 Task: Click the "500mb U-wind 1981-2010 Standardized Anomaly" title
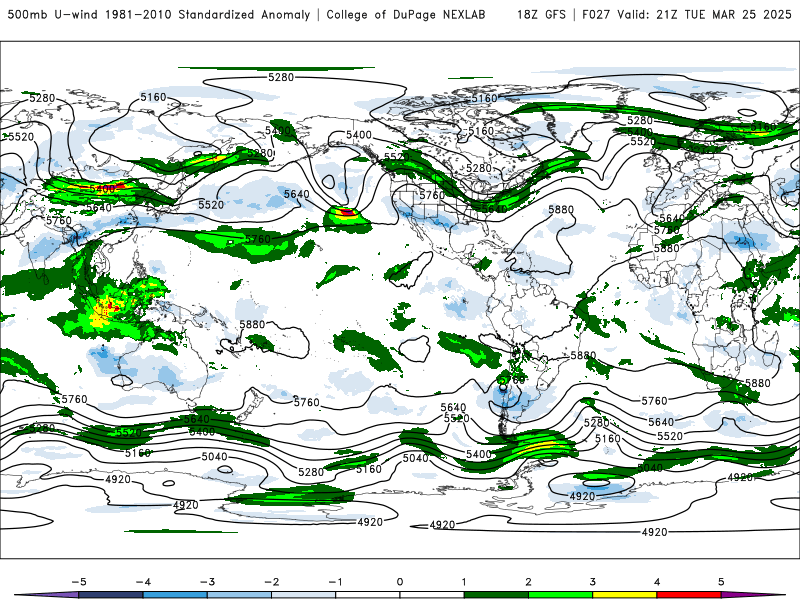click(x=159, y=14)
